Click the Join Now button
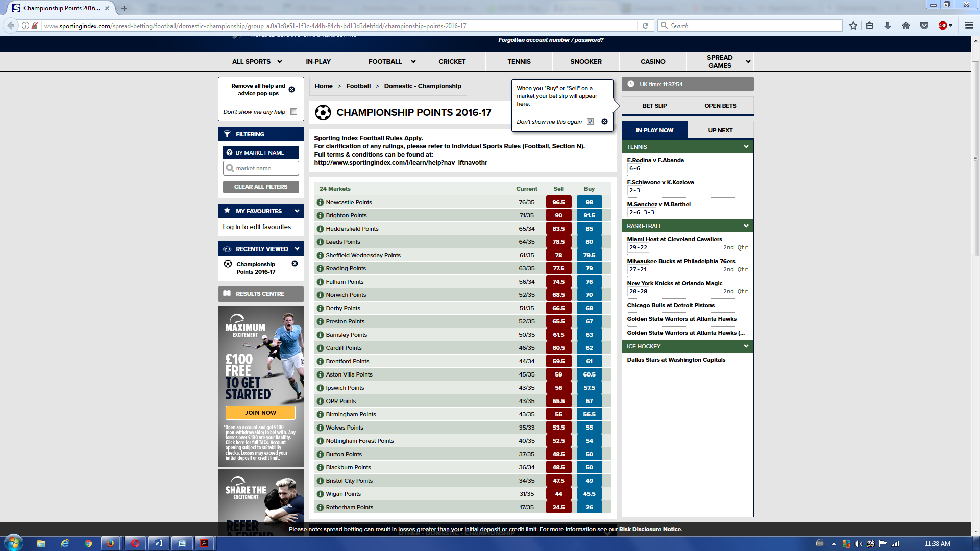Image resolution: width=980 pixels, height=551 pixels. click(x=260, y=413)
